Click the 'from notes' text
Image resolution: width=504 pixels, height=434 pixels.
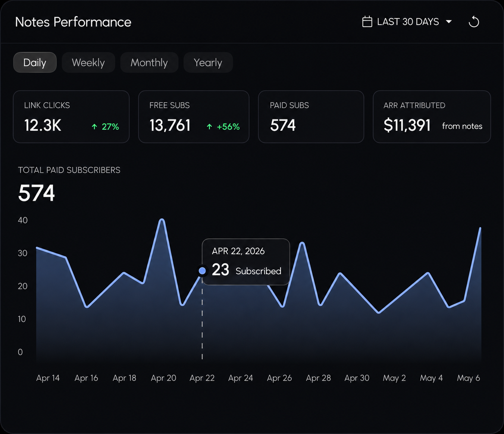pyautogui.click(x=462, y=126)
